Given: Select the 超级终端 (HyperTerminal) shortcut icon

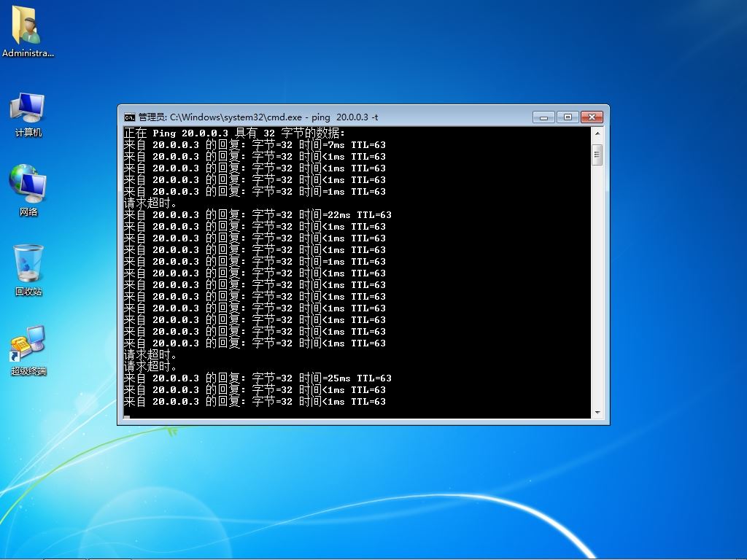Looking at the screenshot, I should coord(28,351).
